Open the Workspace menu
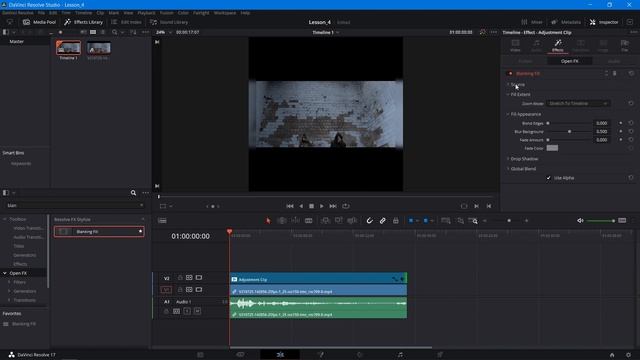The width and height of the screenshot is (640, 360). 225,13
